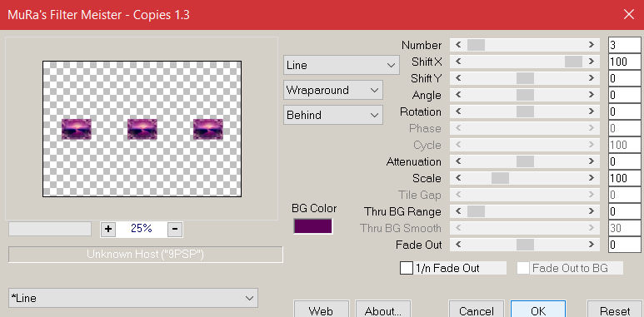644x317 pixels.
Task: Click the Angle value field
Action: 625,95
